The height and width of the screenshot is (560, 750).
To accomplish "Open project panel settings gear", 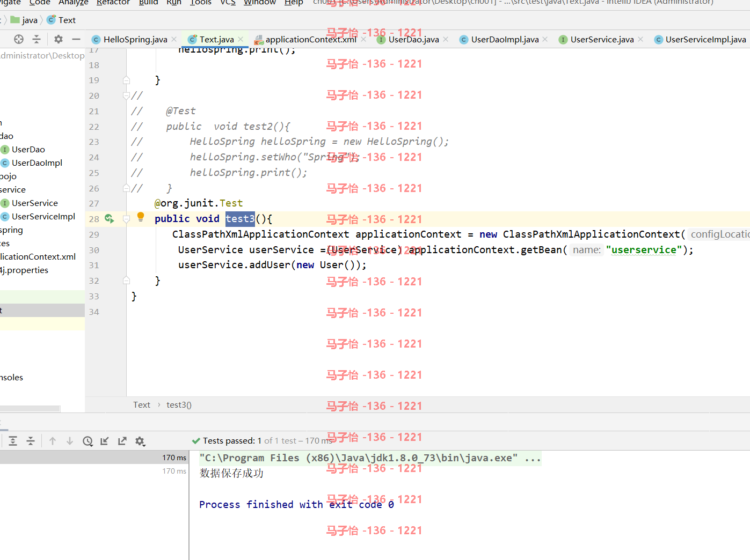I will 59,39.
